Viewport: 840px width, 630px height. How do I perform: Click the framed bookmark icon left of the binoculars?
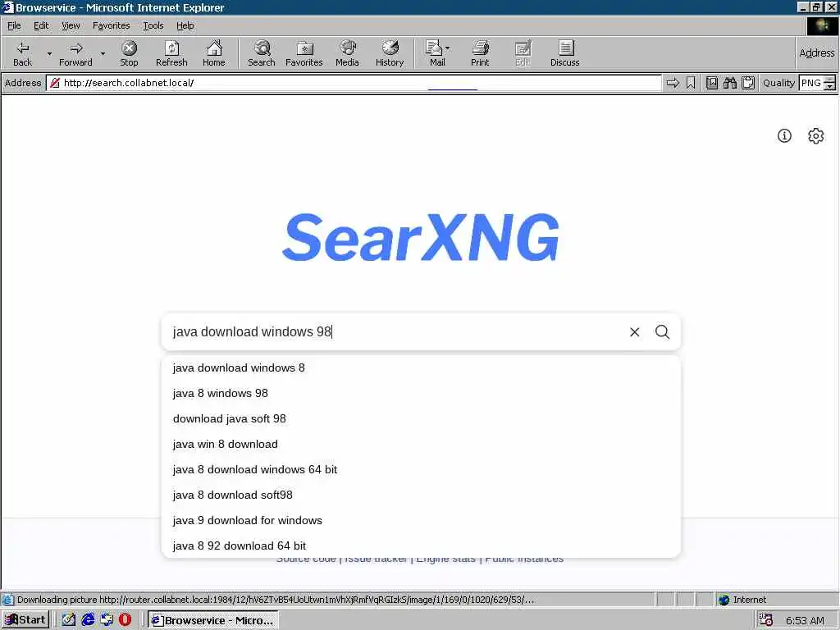pyautogui.click(x=712, y=83)
